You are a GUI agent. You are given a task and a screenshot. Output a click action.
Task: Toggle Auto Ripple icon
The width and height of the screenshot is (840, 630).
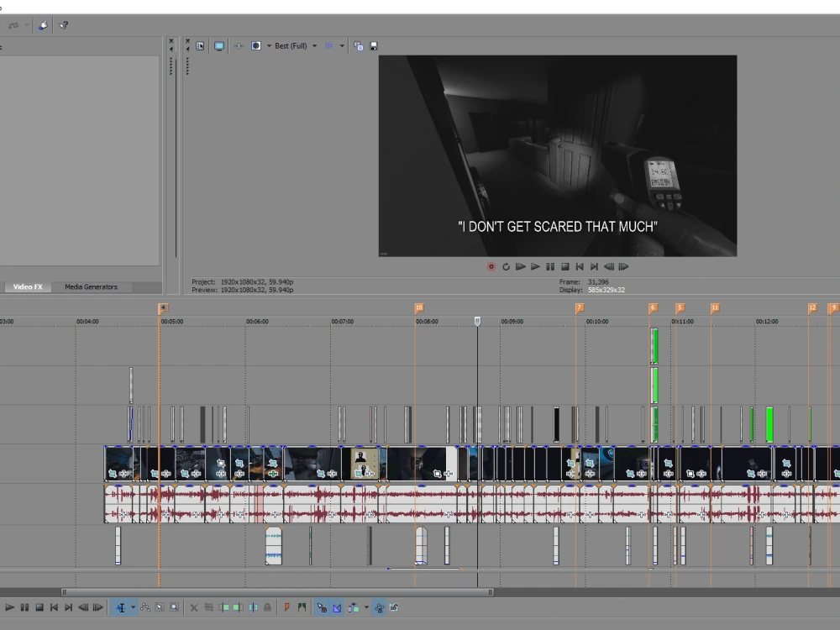click(354, 607)
